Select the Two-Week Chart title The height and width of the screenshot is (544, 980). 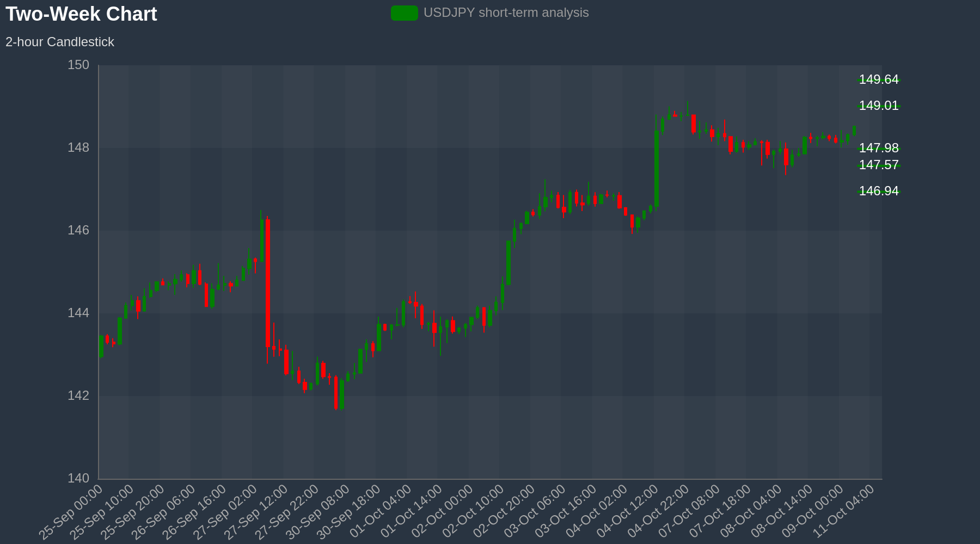[x=81, y=14]
